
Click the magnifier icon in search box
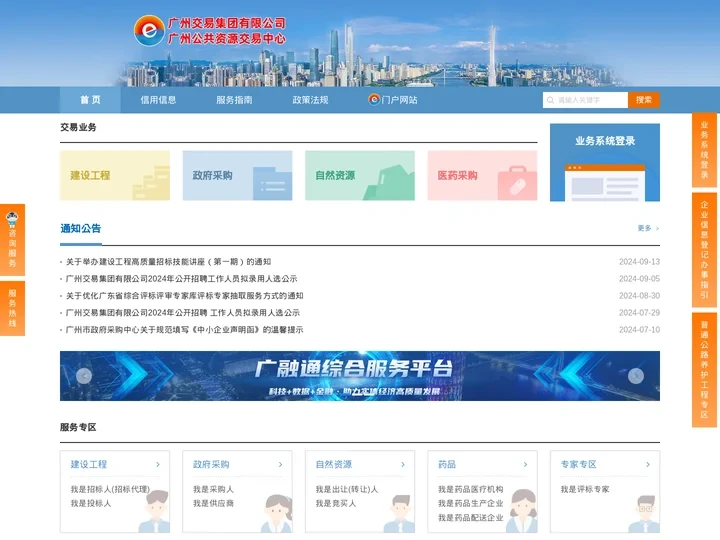(x=550, y=100)
